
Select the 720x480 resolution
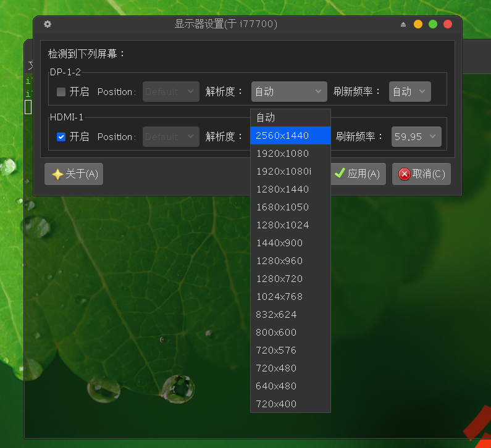click(291, 368)
